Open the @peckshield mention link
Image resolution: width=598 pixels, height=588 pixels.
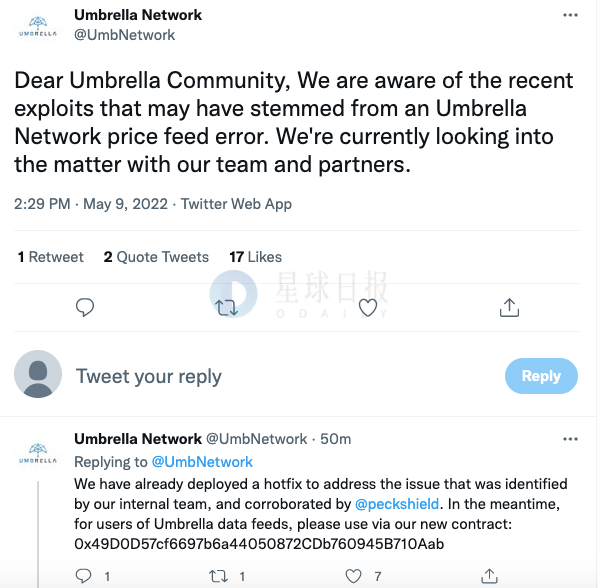(397, 504)
